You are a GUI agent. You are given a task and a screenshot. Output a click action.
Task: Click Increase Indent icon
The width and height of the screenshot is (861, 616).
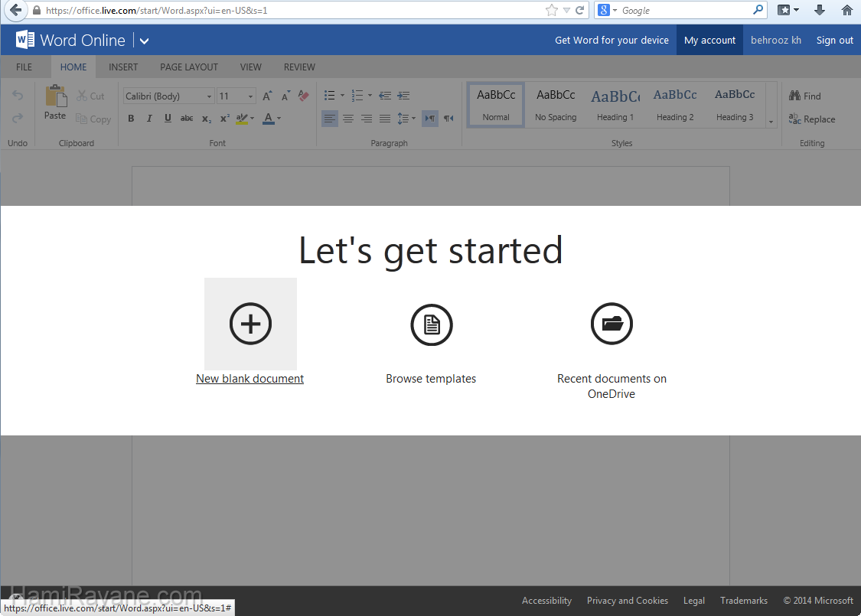point(403,96)
